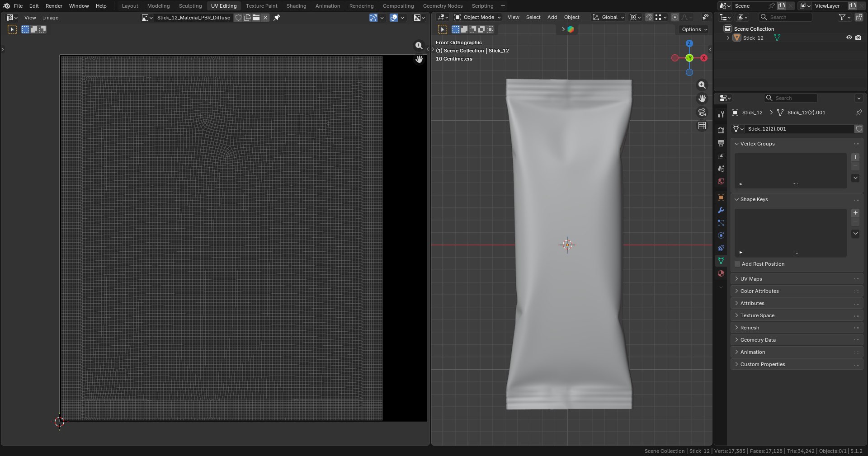Open the Particles properties tab
The image size is (868, 456).
pos(721,223)
